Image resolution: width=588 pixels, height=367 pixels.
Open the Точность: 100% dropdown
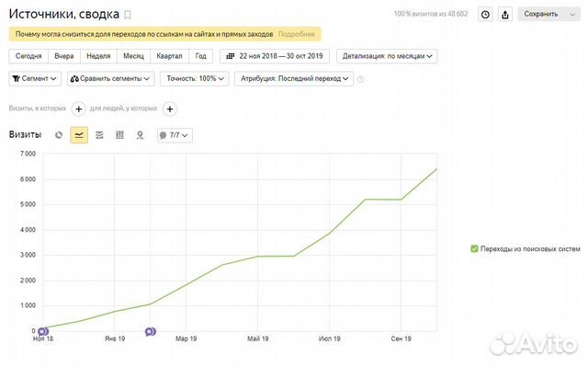[195, 79]
